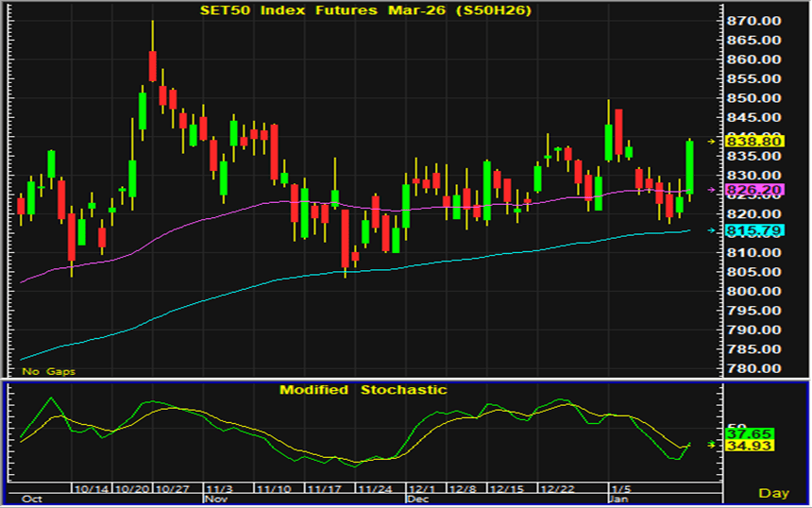Click the yellow 838.80 last price label
The image size is (812, 508).
pos(753,141)
